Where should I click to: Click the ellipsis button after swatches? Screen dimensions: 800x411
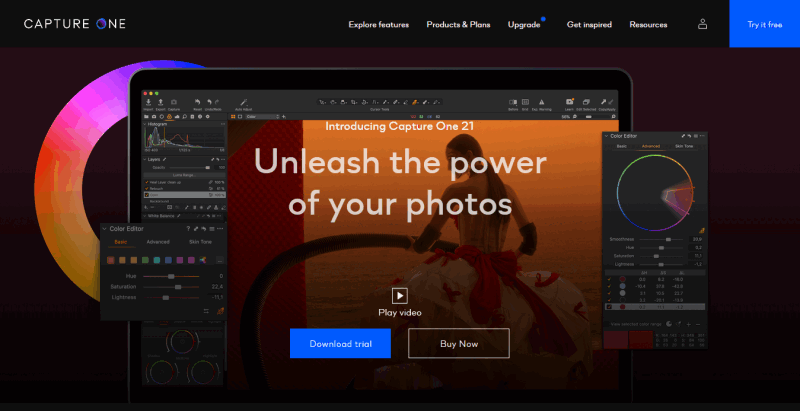point(219,260)
